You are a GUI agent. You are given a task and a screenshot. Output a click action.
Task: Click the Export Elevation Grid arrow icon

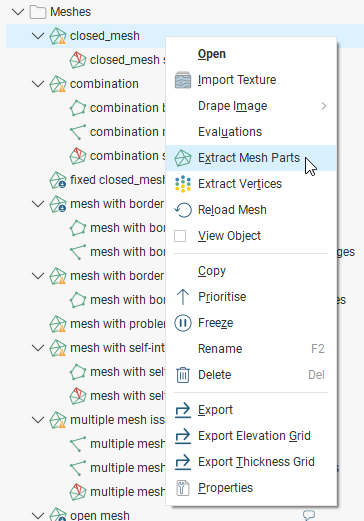(183, 436)
